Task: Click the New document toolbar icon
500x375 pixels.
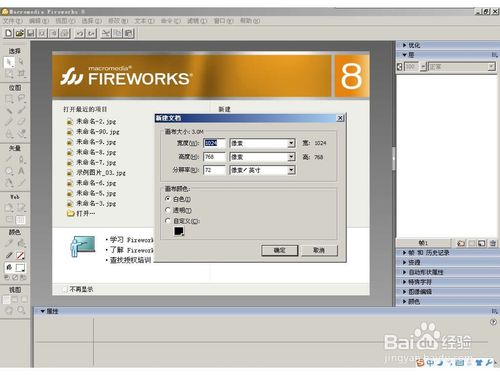Action: pos(9,33)
